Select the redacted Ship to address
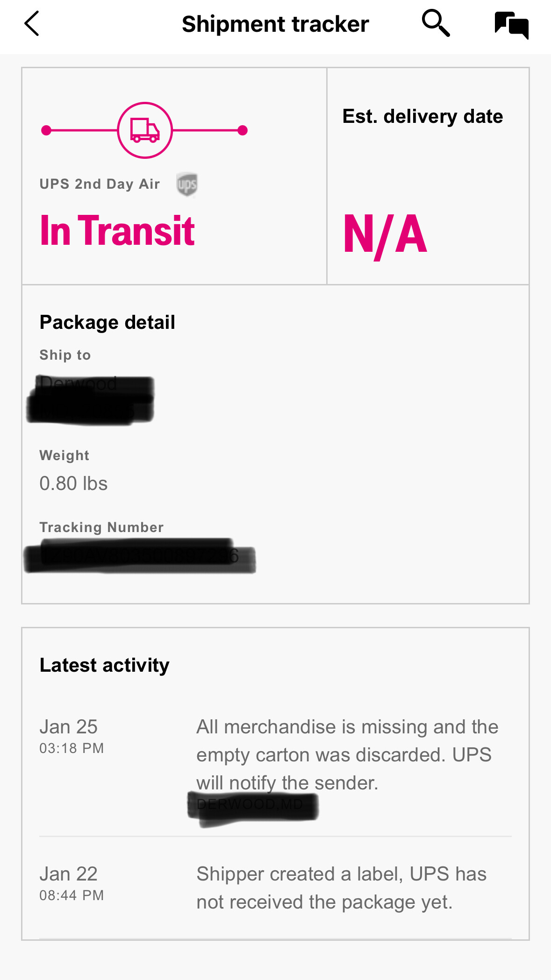The height and width of the screenshot is (980, 551). 90,400
